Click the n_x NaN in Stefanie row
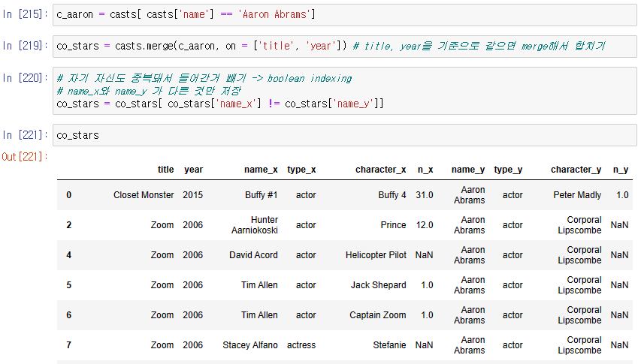This screenshot has width=641, height=364. click(425, 345)
